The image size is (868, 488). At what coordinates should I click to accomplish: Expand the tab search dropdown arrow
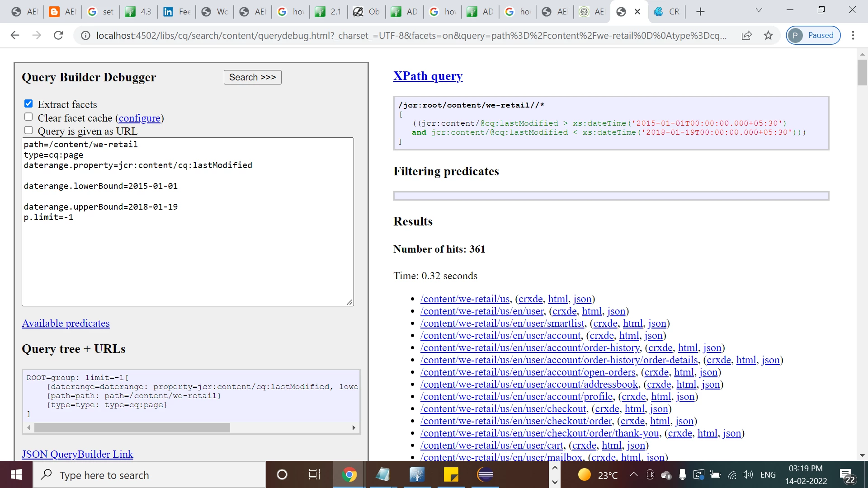(759, 10)
